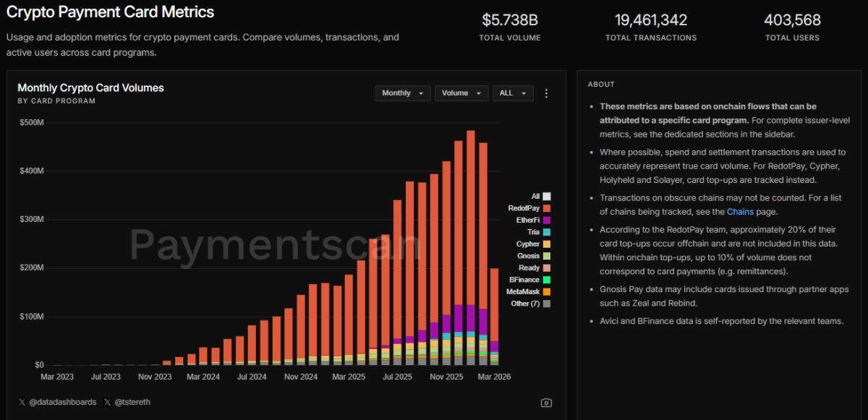Click the BFinance green legend square
The height and width of the screenshot is (420, 868).
[x=546, y=280]
